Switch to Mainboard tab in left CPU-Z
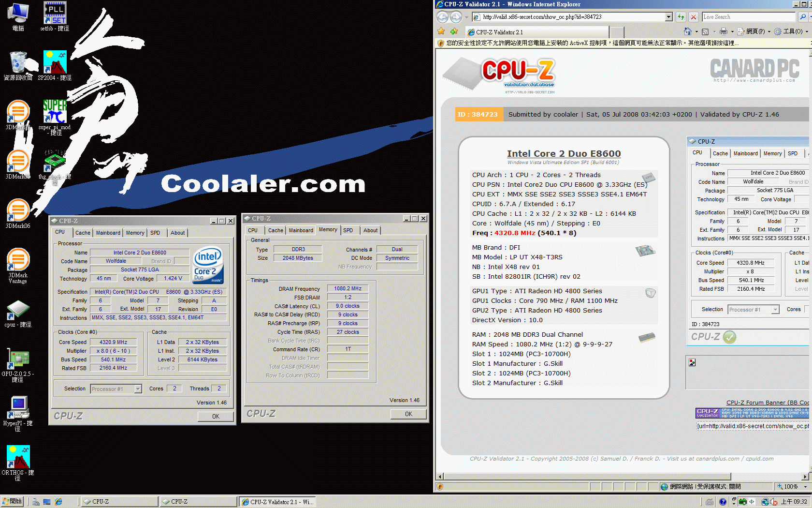This screenshot has height=508, width=812. [x=108, y=233]
